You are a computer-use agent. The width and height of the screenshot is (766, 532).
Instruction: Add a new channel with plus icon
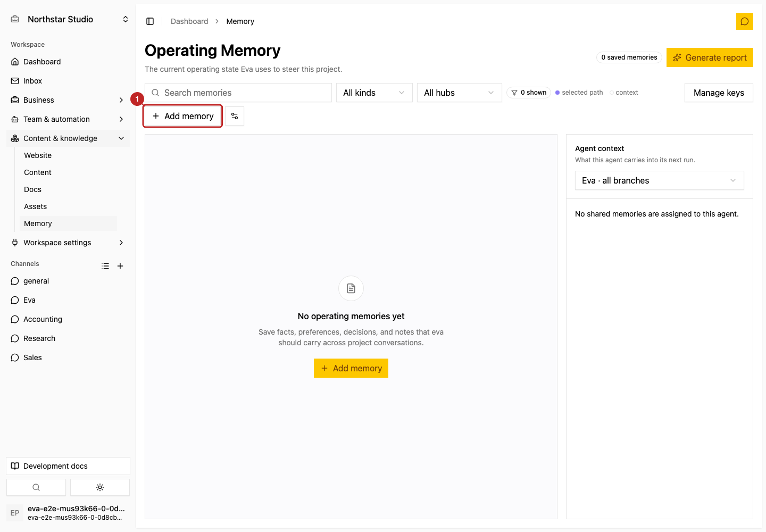click(120, 266)
